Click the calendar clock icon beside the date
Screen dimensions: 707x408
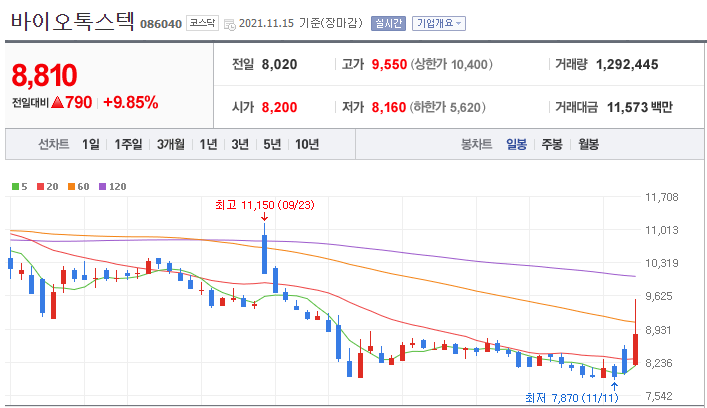pos(230,25)
